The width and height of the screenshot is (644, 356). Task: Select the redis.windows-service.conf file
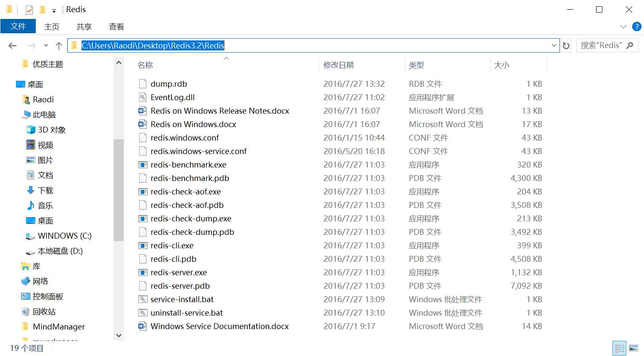199,151
